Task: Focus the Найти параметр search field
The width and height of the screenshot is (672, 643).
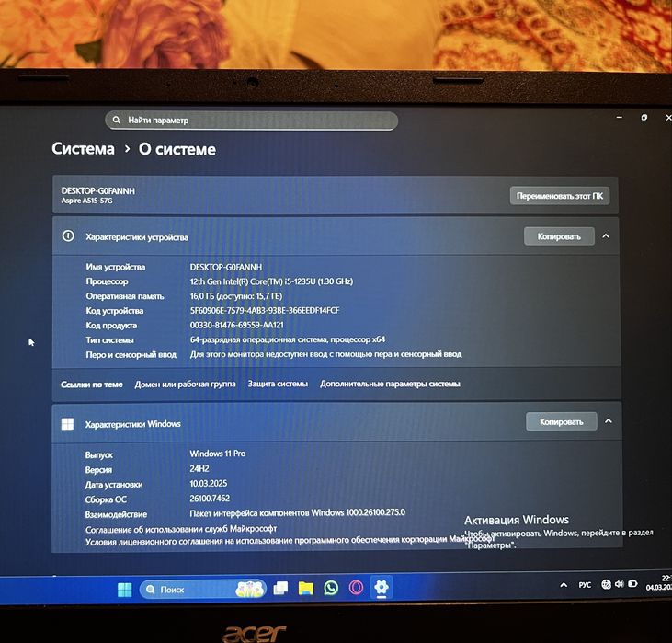Action: [252, 121]
